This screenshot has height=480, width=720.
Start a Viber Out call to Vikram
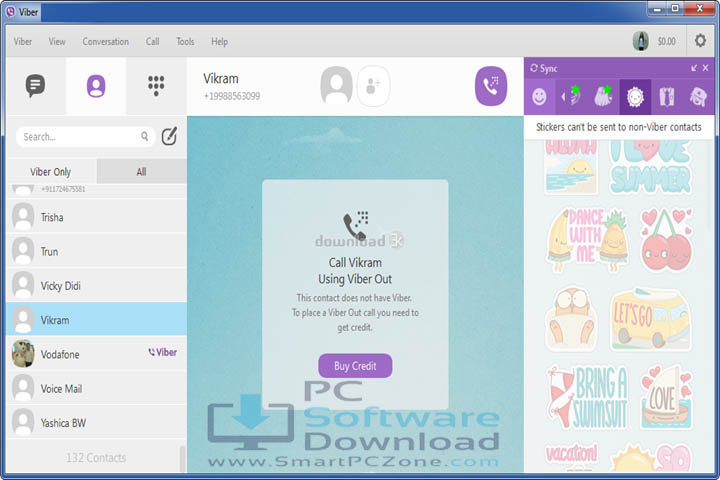pyautogui.click(x=491, y=86)
